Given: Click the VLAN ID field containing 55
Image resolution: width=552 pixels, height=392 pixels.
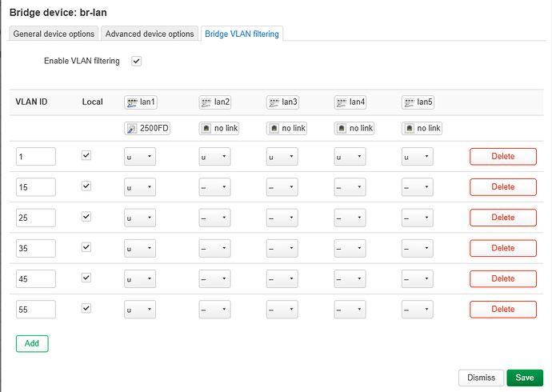Looking at the screenshot, I should 35,309.
